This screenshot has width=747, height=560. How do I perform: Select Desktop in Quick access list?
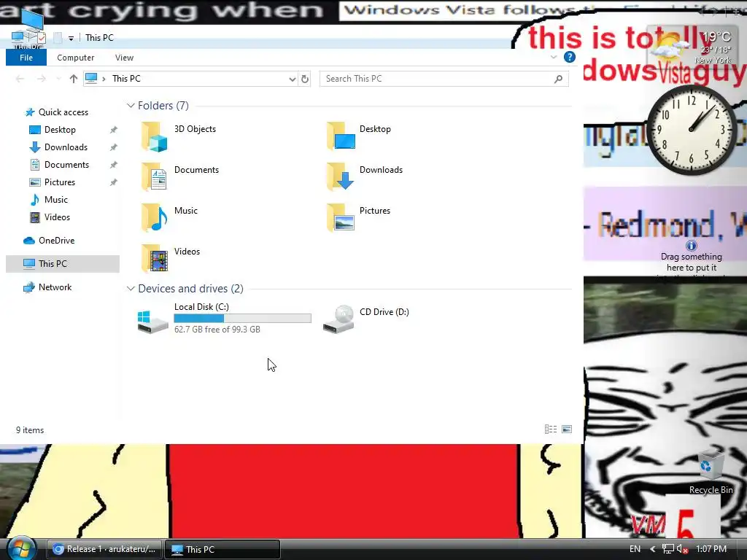click(x=60, y=130)
